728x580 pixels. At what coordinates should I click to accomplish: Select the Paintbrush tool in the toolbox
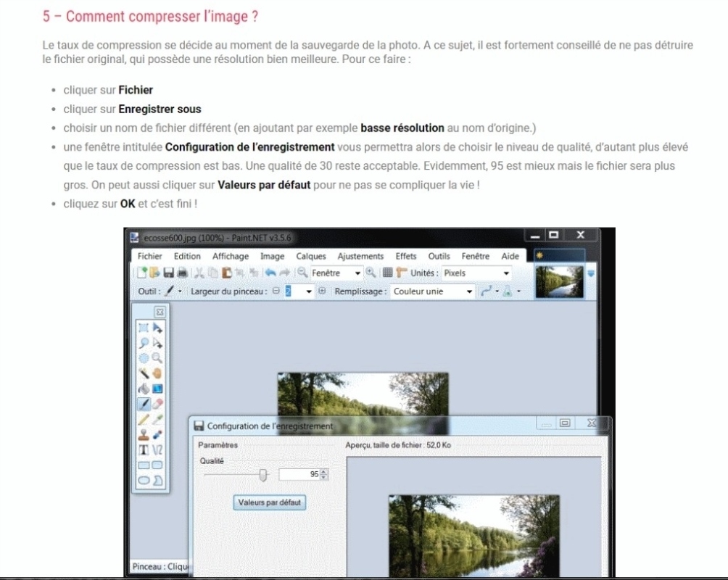pyautogui.click(x=144, y=404)
